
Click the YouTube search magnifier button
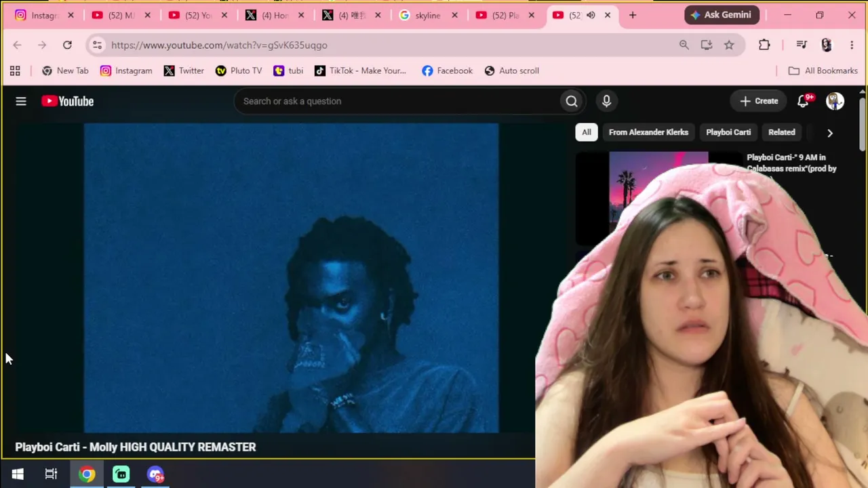coord(572,101)
